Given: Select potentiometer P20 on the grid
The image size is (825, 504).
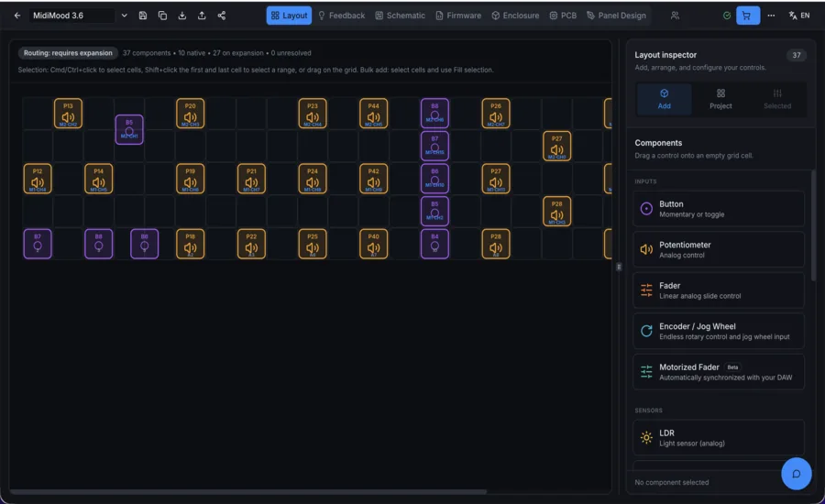Looking at the screenshot, I should [190, 113].
